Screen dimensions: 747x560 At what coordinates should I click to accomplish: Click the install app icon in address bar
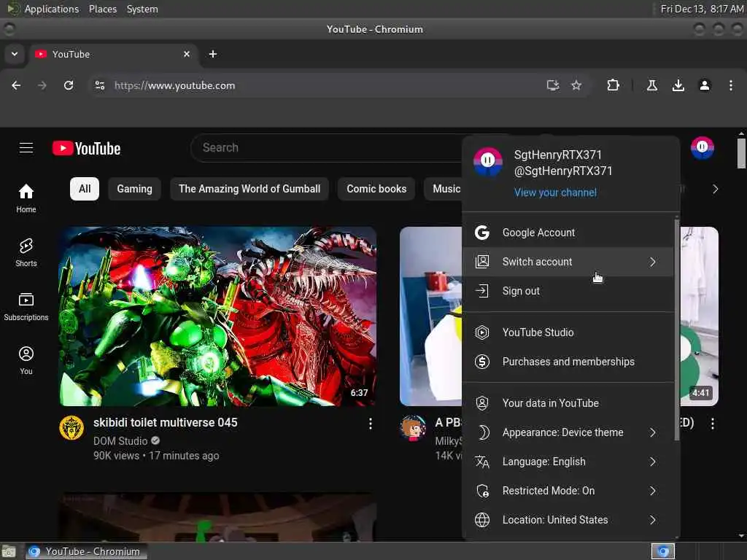[x=553, y=85]
